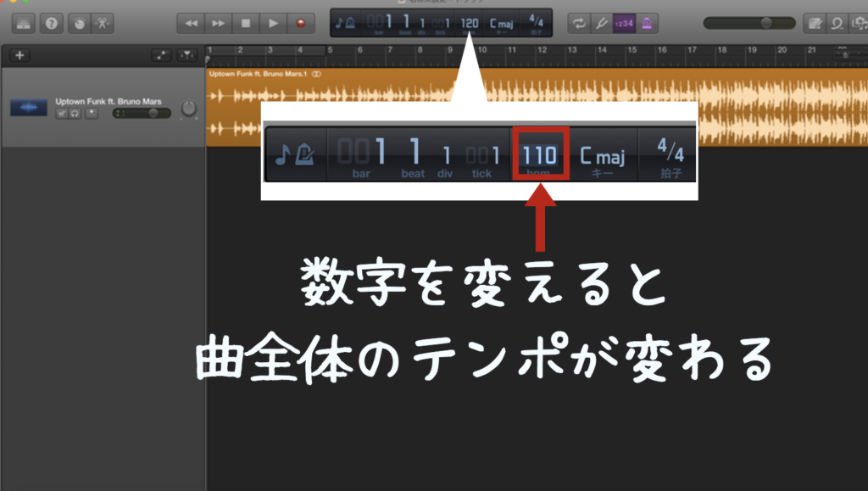
Task: Open the Editors scissors button
Action: 103,24
